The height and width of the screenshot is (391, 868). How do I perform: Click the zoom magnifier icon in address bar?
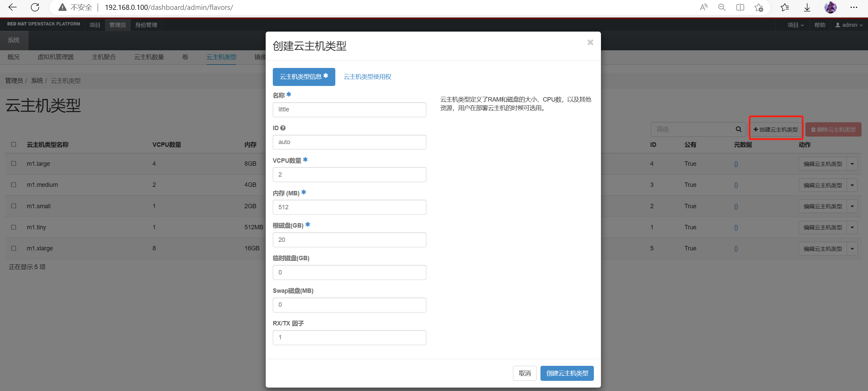(x=722, y=7)
